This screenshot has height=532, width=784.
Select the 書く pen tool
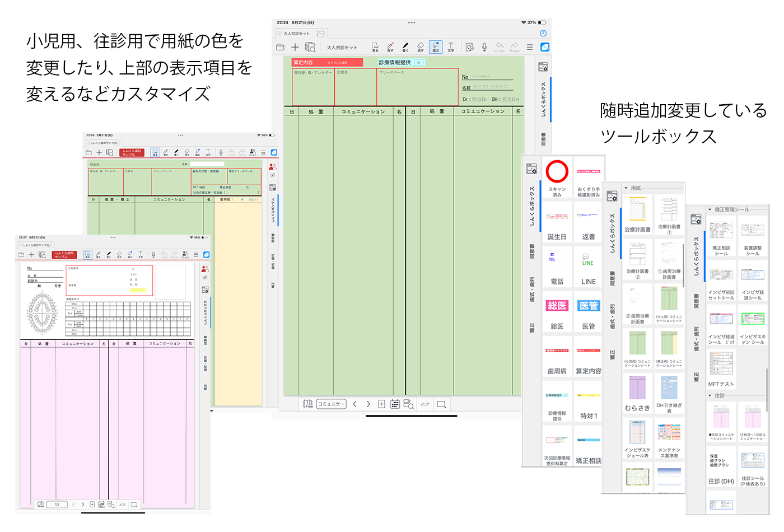(x=405, y=47)
